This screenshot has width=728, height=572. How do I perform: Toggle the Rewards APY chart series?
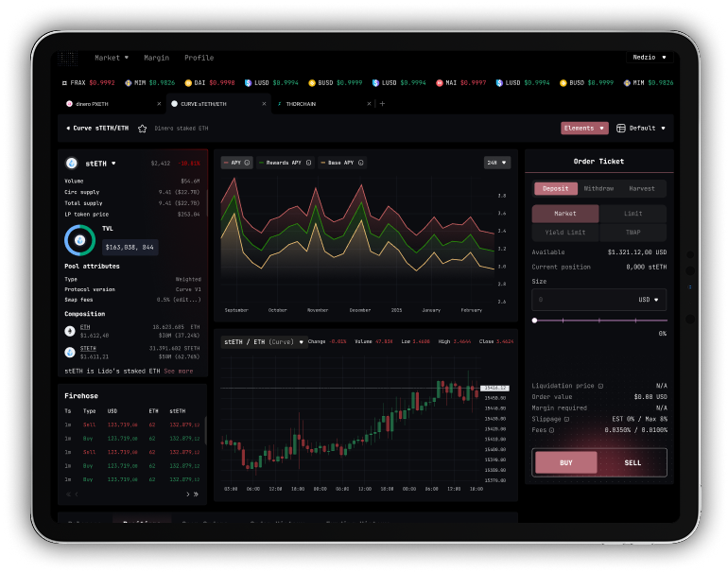coord(286,163)
